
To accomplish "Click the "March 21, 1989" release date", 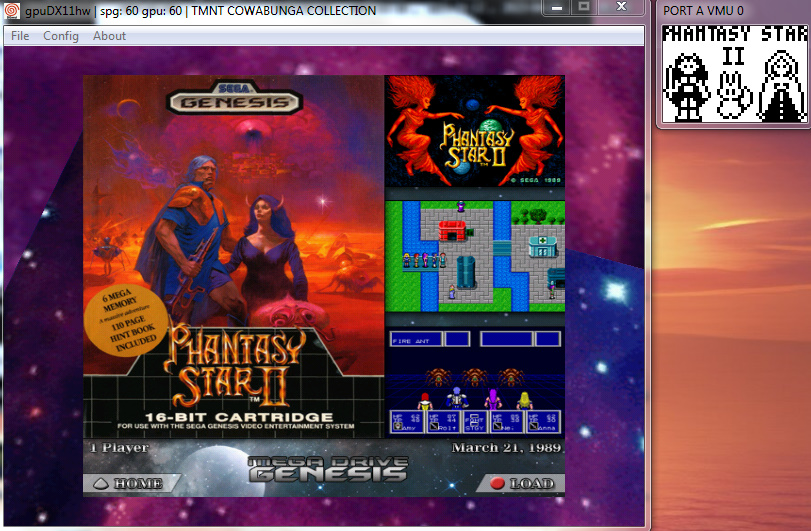I will pos(506,447).
